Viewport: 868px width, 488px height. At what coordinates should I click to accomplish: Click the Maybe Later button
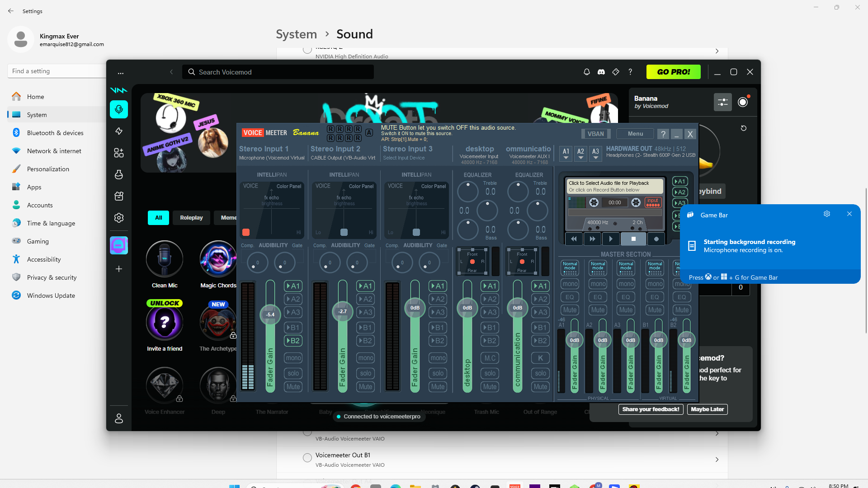click(x=708, y=409)
